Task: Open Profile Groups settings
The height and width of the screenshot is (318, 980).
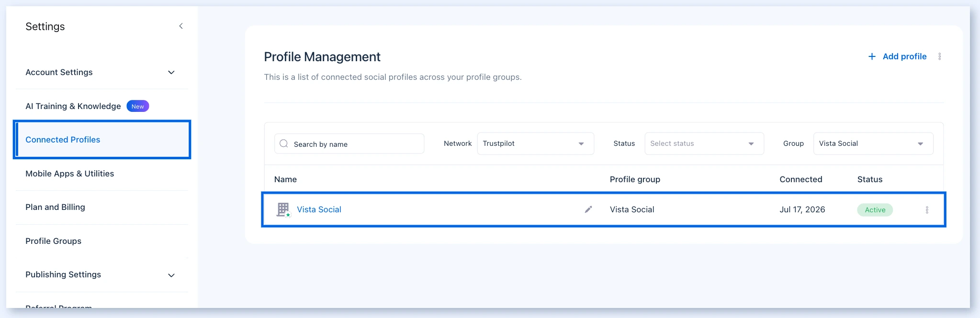Action: [x=54, y=241]
